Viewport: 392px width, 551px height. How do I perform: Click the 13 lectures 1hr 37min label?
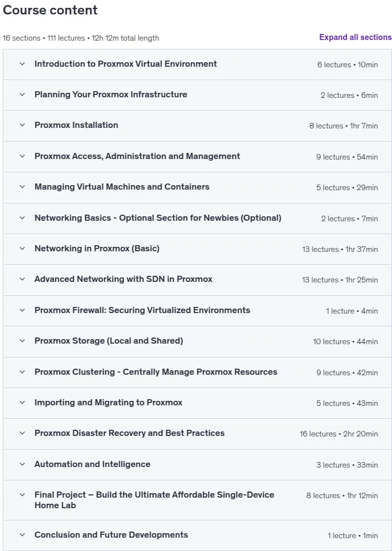coord(340,249)
